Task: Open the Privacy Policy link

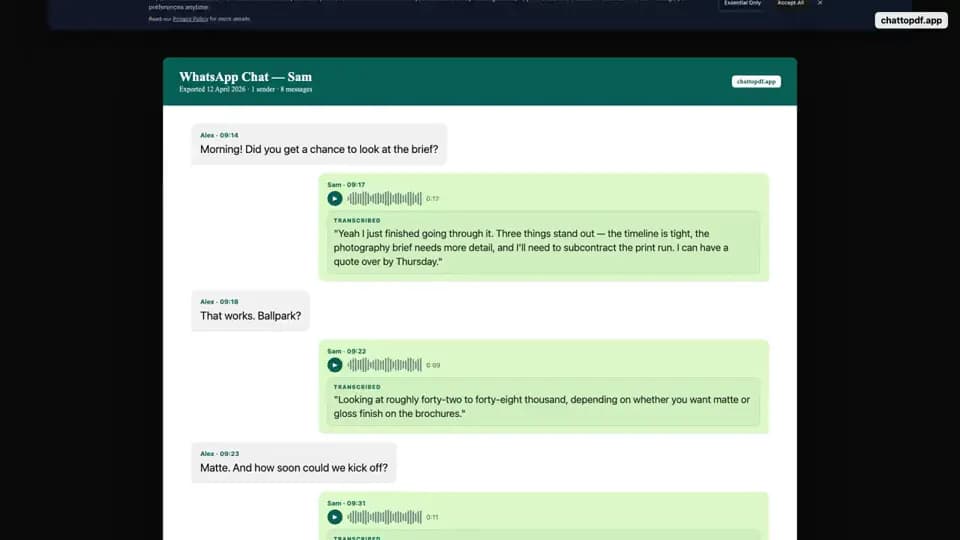Action: pyautogui.click(x=190, y=19)
